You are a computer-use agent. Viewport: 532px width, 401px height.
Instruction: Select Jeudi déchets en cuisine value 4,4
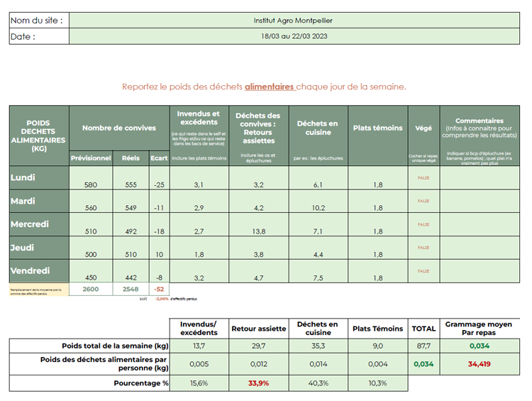click(318, 248)
